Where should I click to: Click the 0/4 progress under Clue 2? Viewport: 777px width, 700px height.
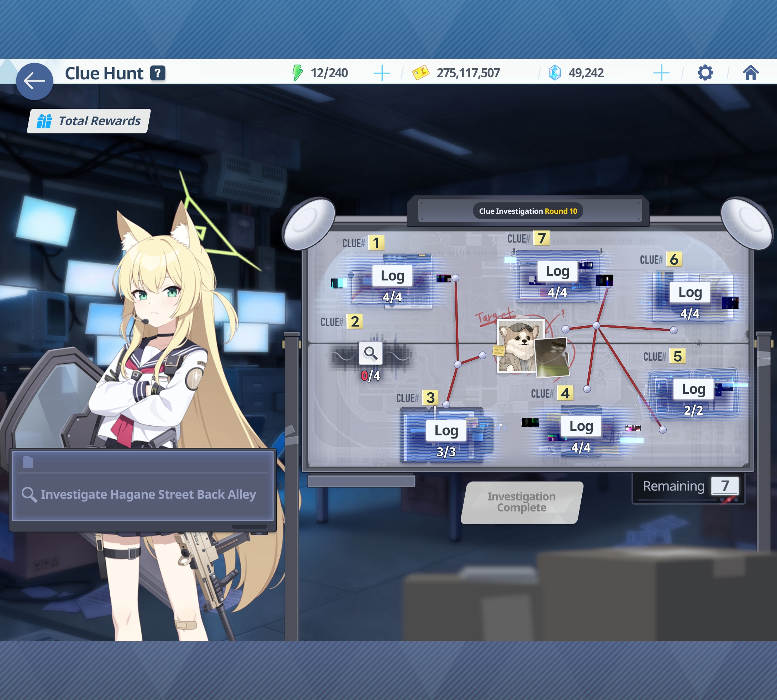pyautogui.click(x=370, y=376)
